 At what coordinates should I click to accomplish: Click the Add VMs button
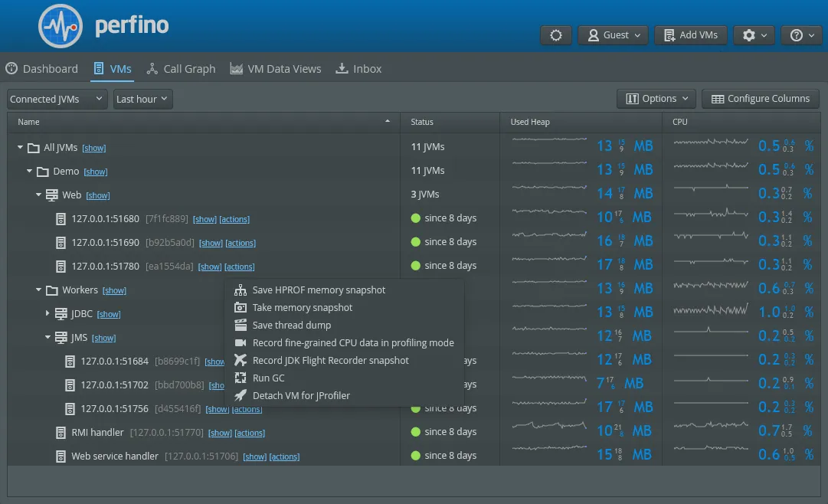pyautogui.click(x=690, y=34)
